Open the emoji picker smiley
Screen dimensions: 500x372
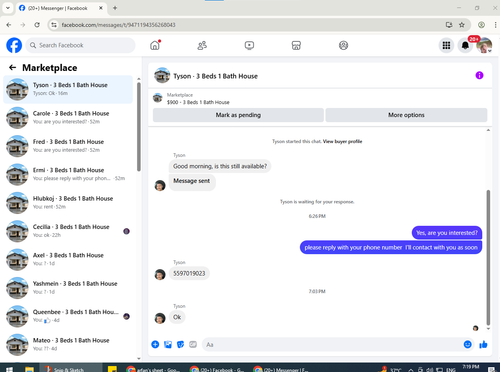[x=468, y=344]
